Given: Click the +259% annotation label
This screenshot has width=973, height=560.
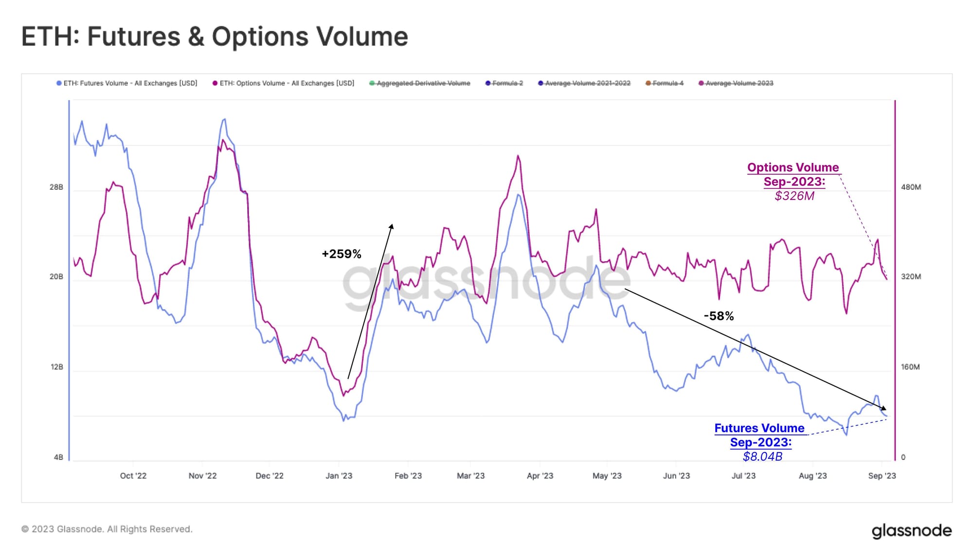Looking at the screenshot, I should (342, 254).
